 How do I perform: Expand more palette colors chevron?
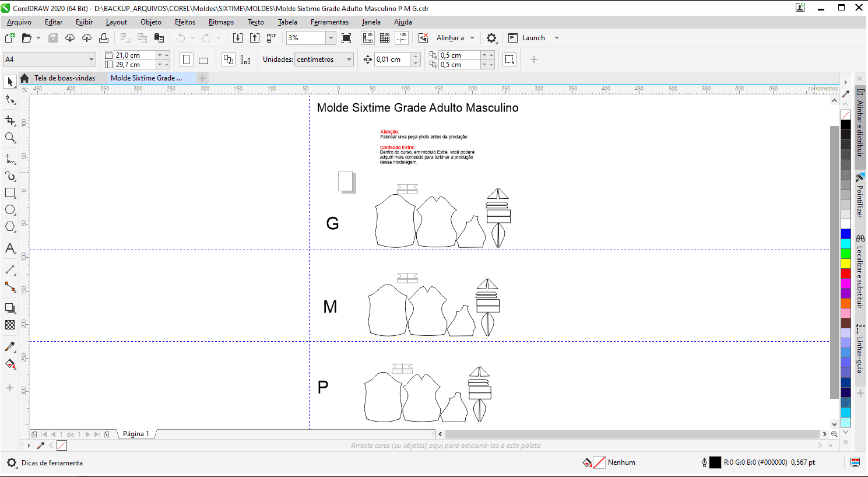click(x=846, y=442)
